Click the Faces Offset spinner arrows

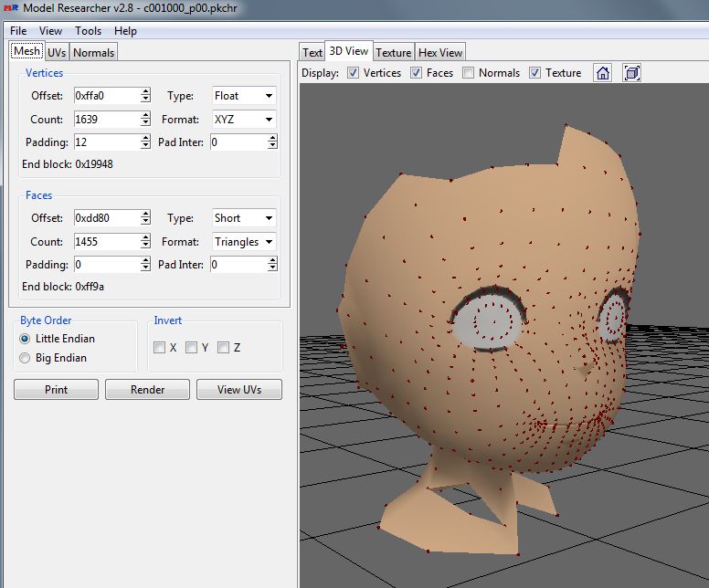pyautogui.click(x=145, y=218)
